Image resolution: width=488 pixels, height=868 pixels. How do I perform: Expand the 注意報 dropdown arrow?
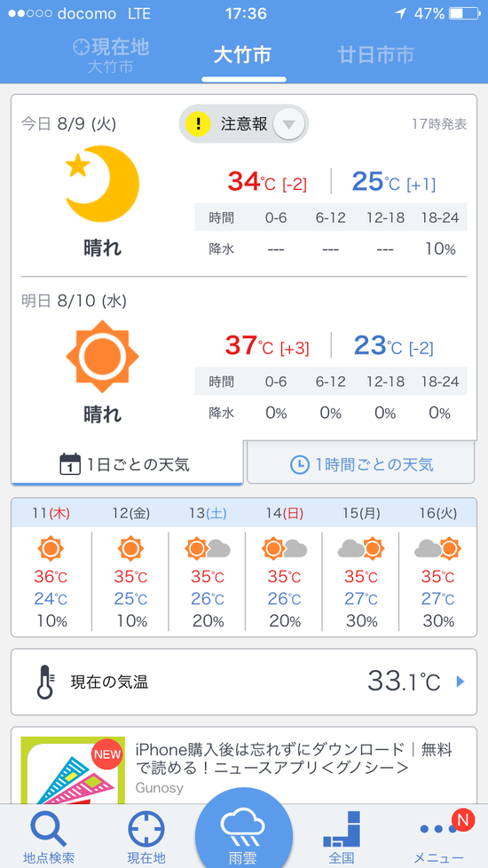(x=289, y=124)
